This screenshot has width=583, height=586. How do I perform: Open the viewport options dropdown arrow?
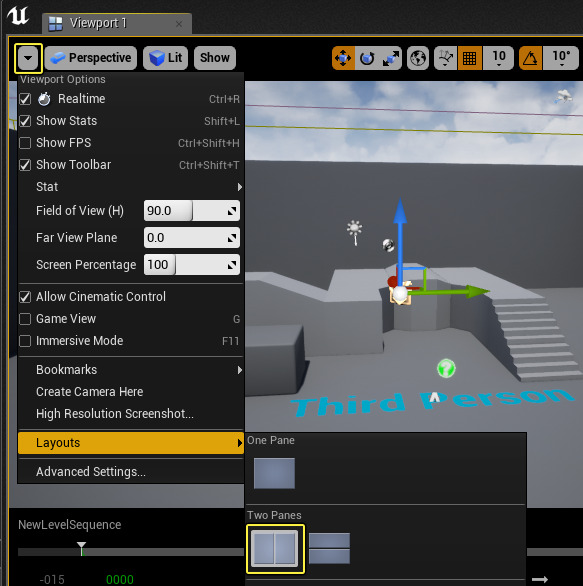tap(28, 58)
